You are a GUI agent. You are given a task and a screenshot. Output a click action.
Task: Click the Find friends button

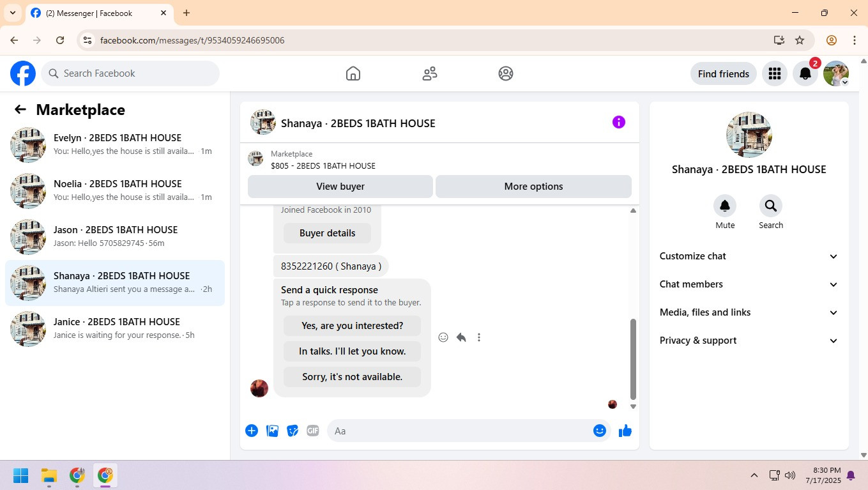(724, 73)
